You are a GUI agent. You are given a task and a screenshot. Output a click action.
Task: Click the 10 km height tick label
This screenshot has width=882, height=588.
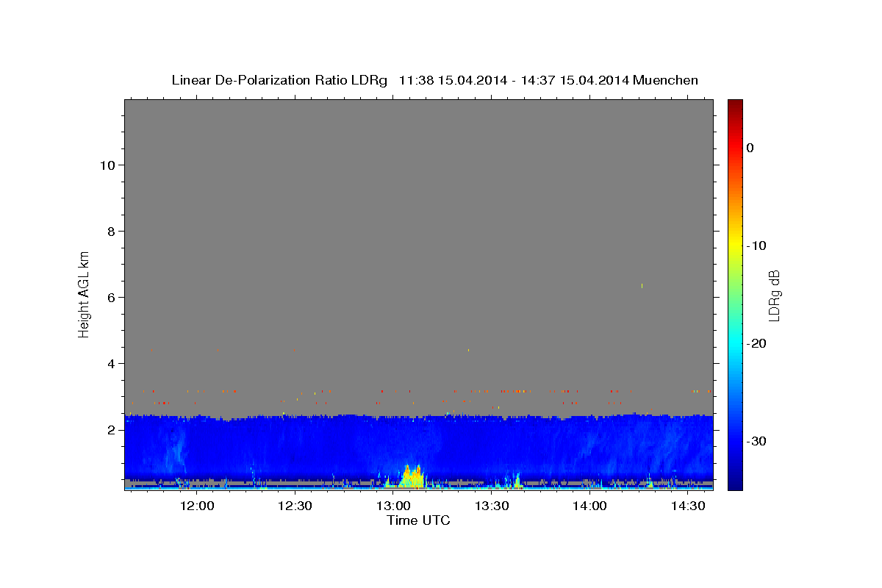click(107, 165)
